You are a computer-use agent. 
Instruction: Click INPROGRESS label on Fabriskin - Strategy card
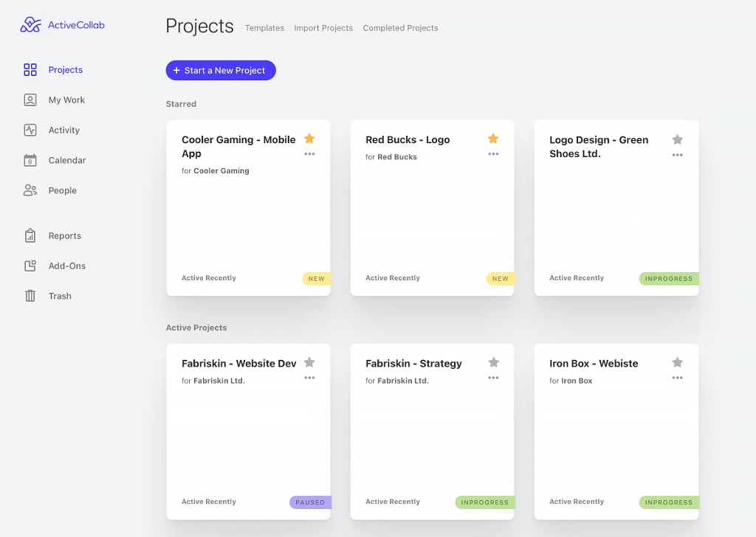(484, 502)
